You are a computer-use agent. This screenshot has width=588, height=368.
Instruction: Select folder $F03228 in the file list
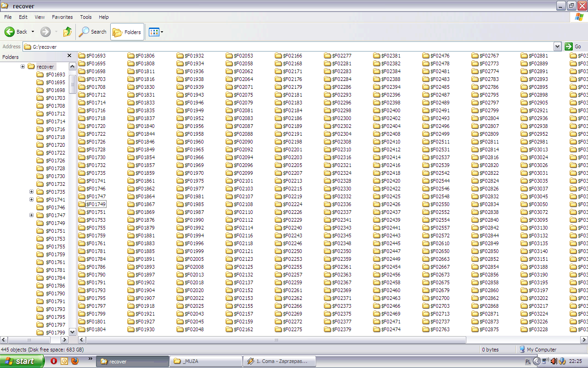[x=534, y=329]
